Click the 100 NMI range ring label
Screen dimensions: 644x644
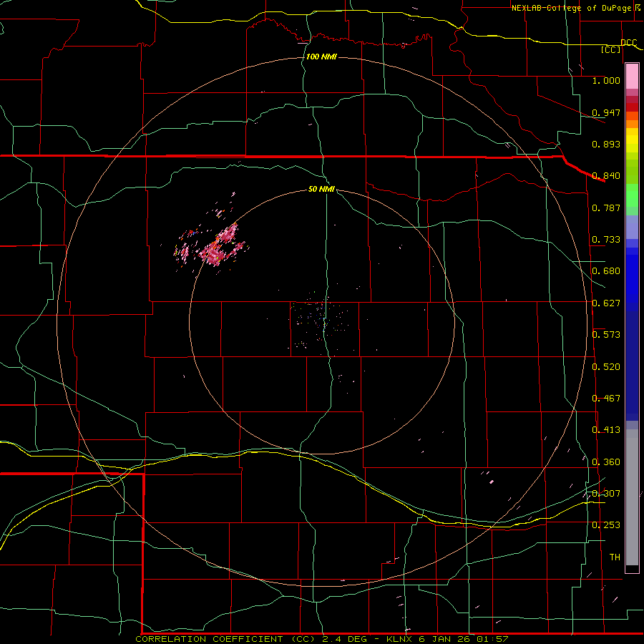click(321, 57)
